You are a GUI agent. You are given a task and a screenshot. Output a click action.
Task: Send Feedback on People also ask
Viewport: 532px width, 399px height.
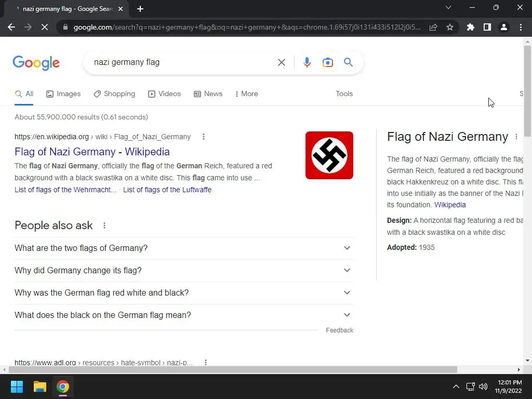tap(339, 330)
